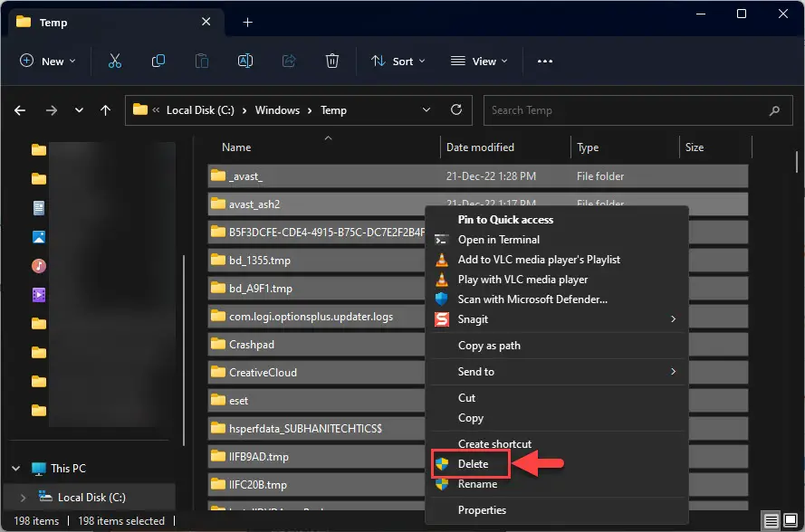Viewport: 805px width, 532px height.
Task: Click the Share icon in toolbar
Action: pos(289,61)
